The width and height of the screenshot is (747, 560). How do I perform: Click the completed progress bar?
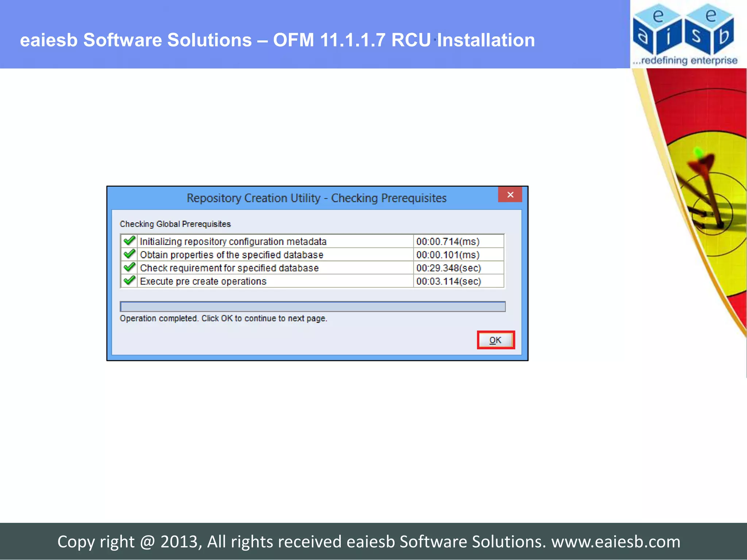coord(313,307)
